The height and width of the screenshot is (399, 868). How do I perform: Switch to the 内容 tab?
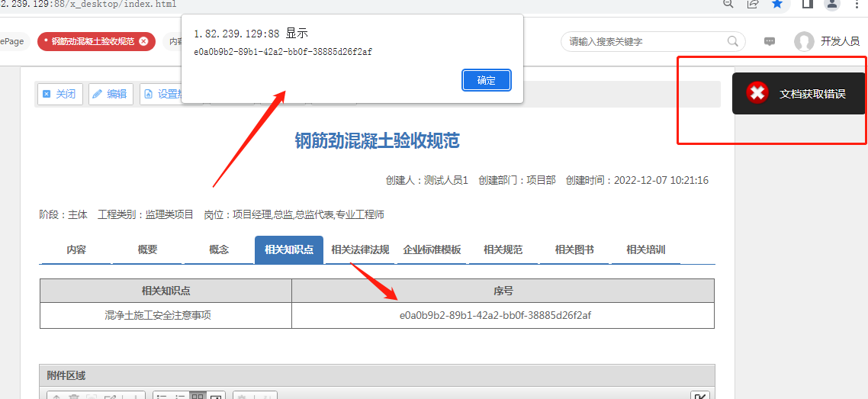76,249
